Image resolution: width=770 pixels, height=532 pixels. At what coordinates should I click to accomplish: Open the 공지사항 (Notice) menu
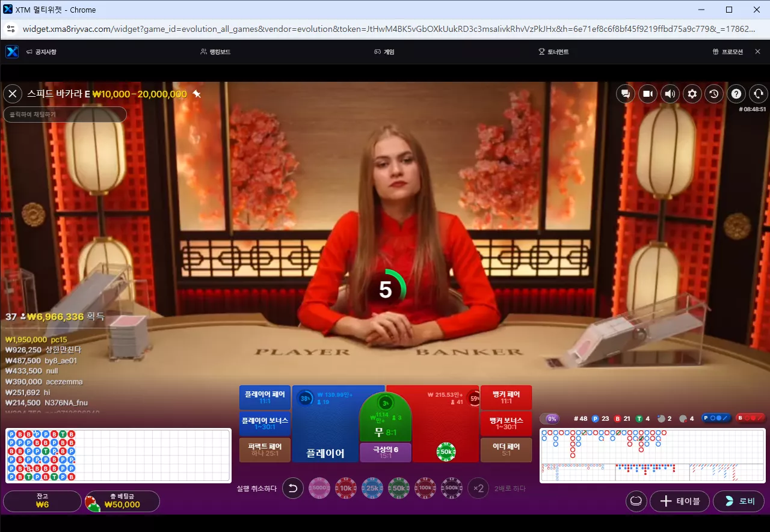42,52
